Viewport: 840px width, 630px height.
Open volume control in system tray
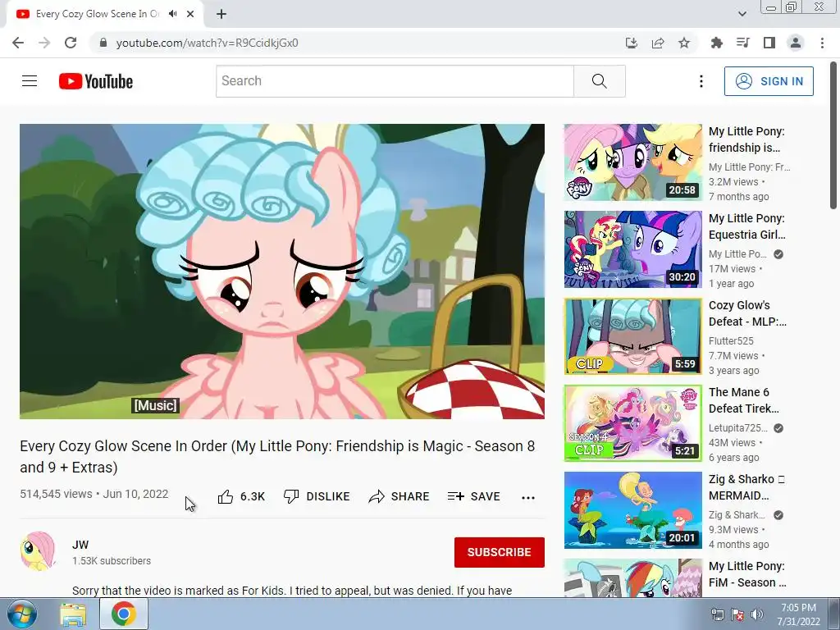(x=757, y=614)
